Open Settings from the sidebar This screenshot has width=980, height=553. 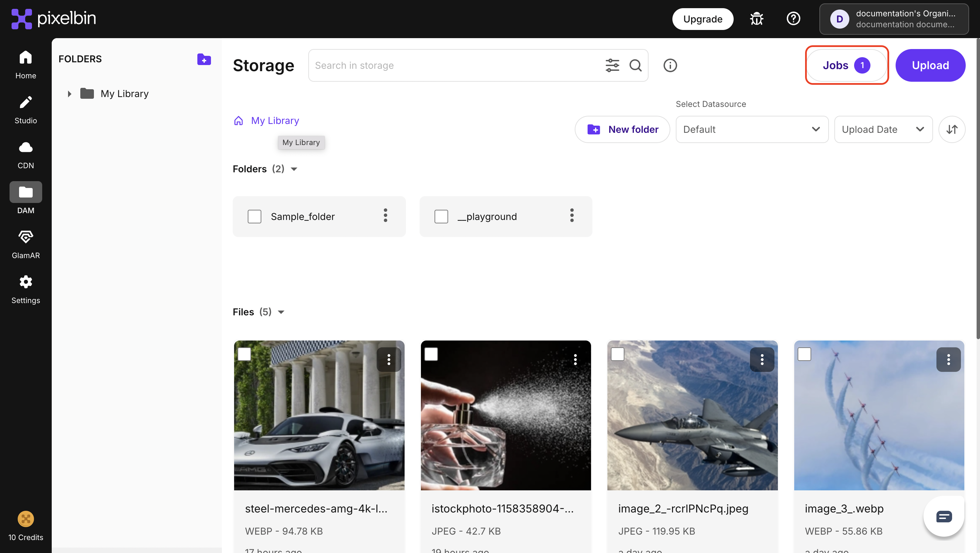coord(26,289)
